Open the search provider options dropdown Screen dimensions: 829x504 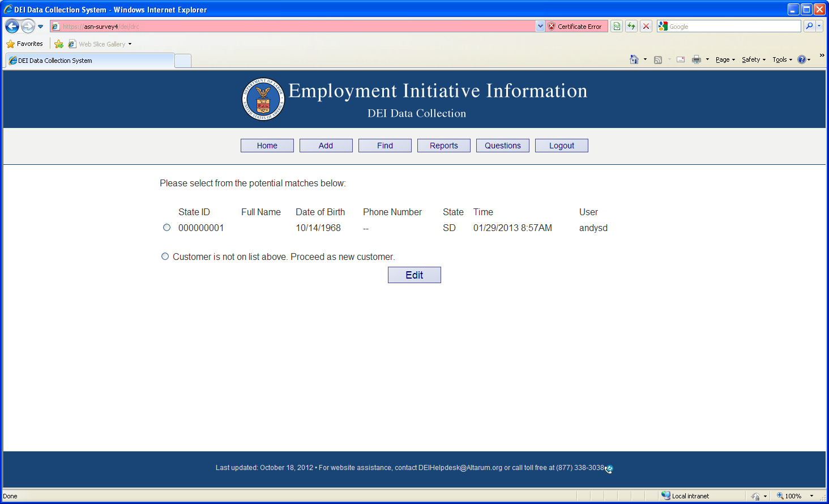pos(819,26)
